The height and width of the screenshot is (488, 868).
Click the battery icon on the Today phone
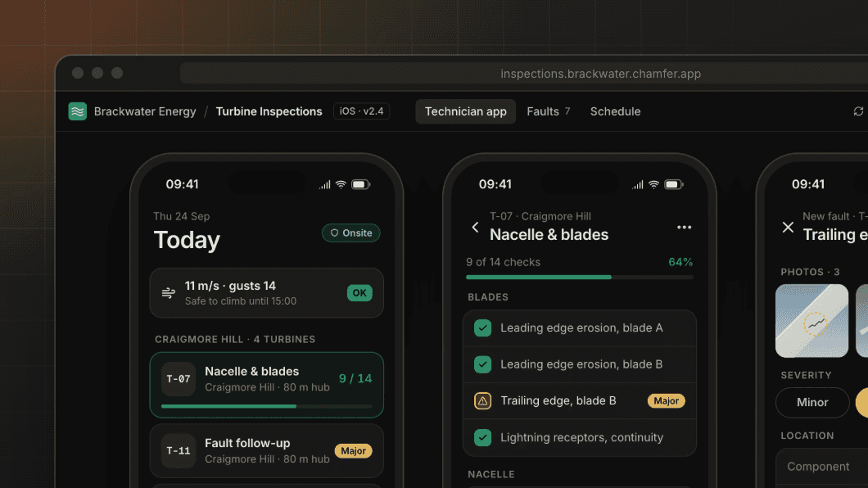361,184
